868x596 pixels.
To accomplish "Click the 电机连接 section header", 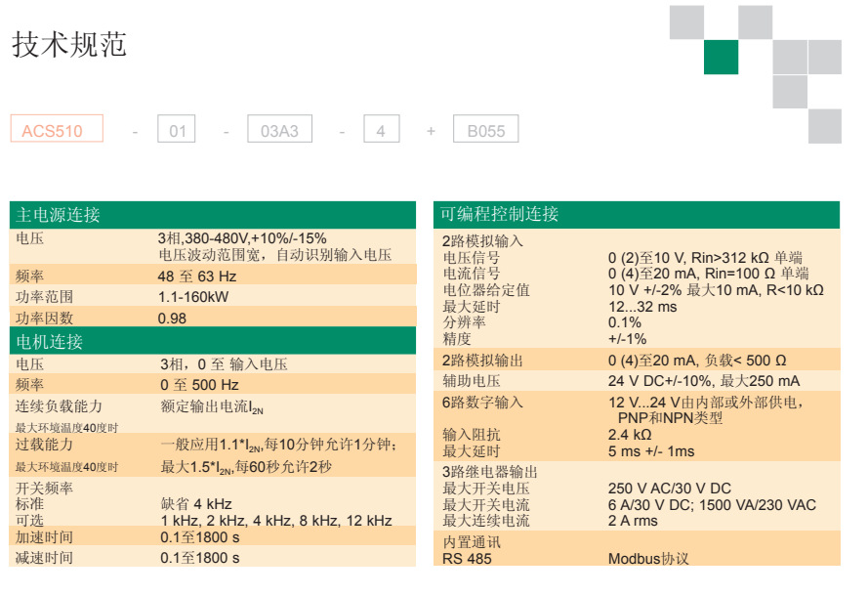I will click(213, 341).
